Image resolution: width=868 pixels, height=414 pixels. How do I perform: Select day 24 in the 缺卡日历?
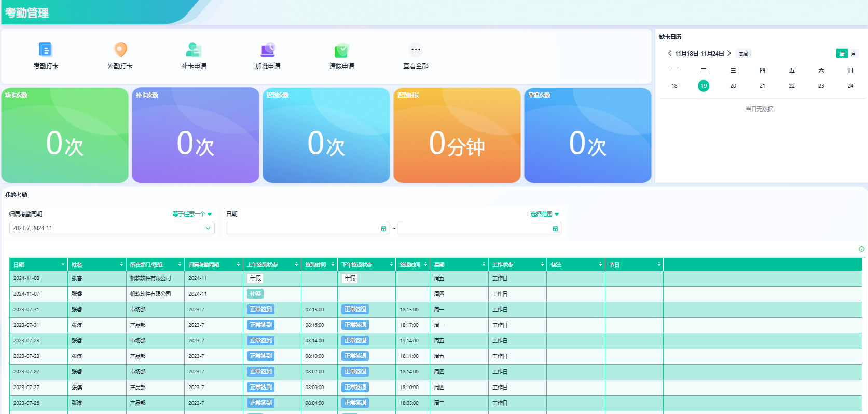850,86
